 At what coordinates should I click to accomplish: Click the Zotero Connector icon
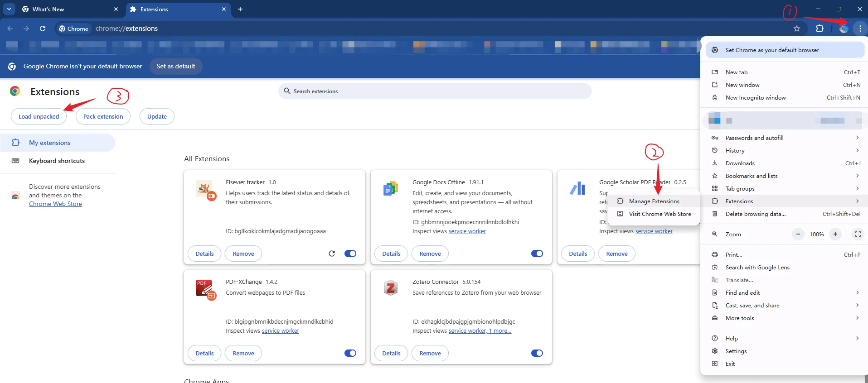[x=390, y=288]
